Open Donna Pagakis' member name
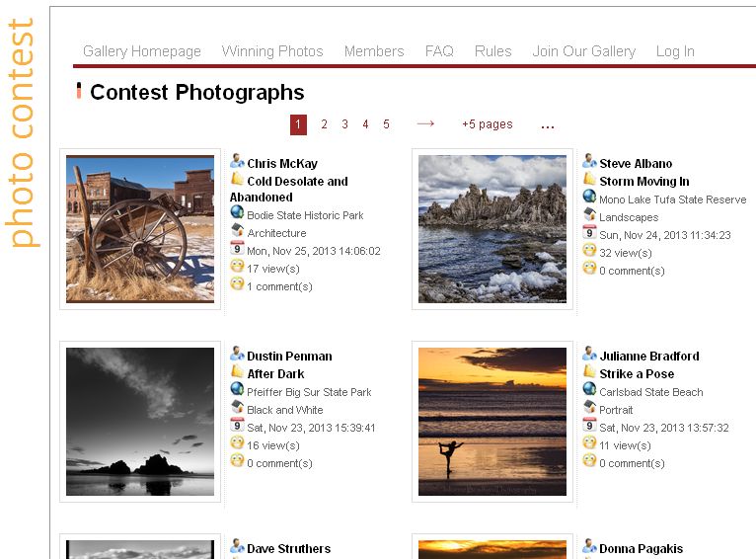The height and width of the screenshot is (559, 756). click(641, 548)
